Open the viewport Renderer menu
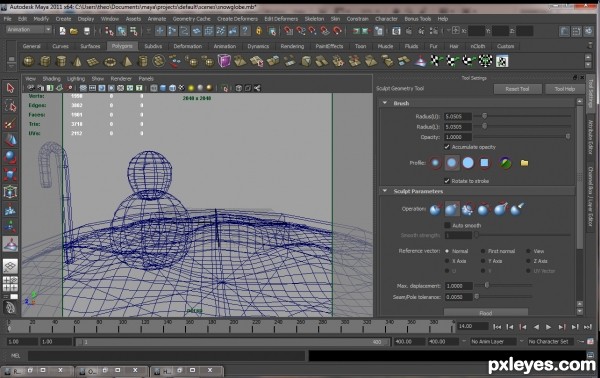This screenshot has width=600, height=378. click(x=121, y=78)
